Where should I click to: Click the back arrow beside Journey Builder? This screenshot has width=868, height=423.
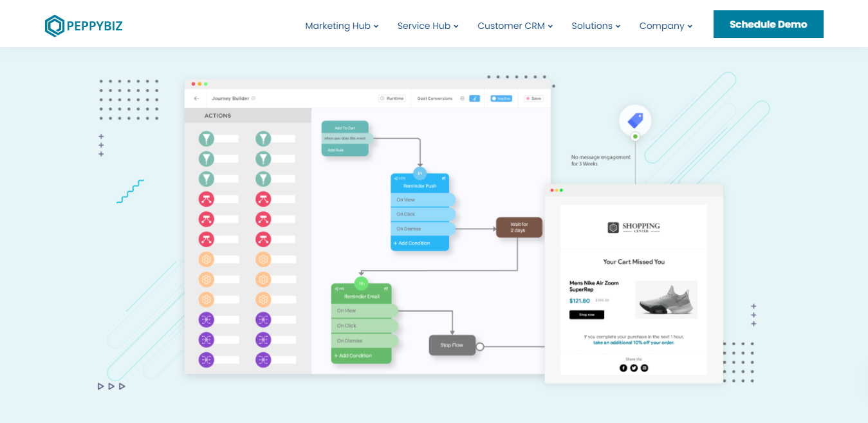pos(196,99)
